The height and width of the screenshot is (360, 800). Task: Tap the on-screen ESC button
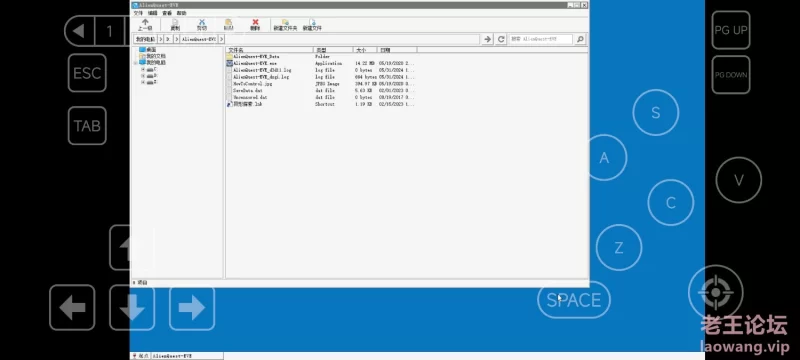[x=87, y=73]
